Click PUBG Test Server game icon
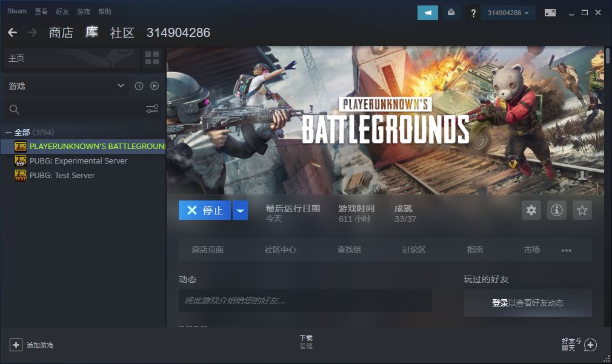The height and width of the screenshot is (364, 612). 20,176
